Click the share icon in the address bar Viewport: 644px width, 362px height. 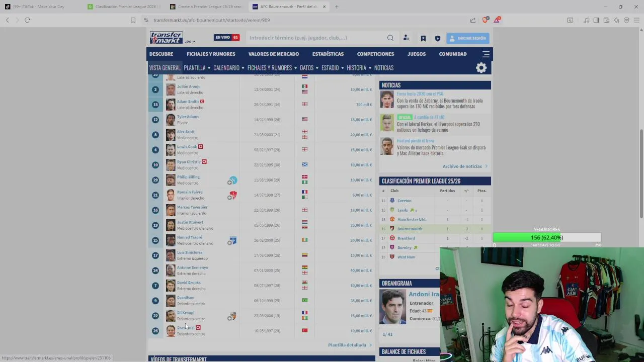coord(473,20)
